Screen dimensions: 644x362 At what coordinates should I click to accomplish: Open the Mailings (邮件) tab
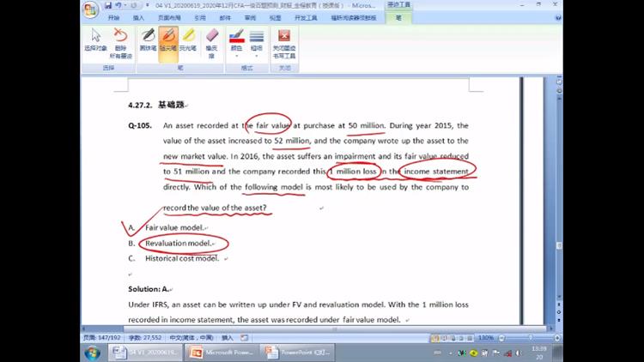point(225,18)
